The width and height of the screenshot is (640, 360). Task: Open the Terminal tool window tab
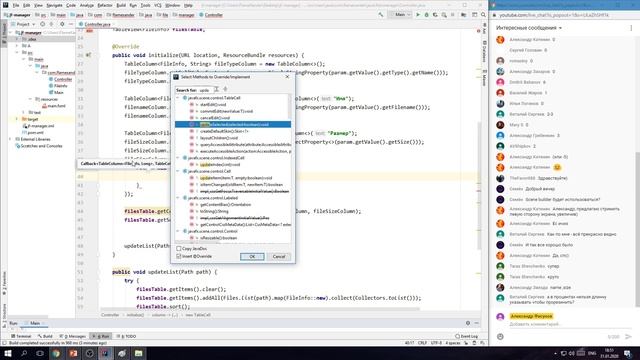21,336
